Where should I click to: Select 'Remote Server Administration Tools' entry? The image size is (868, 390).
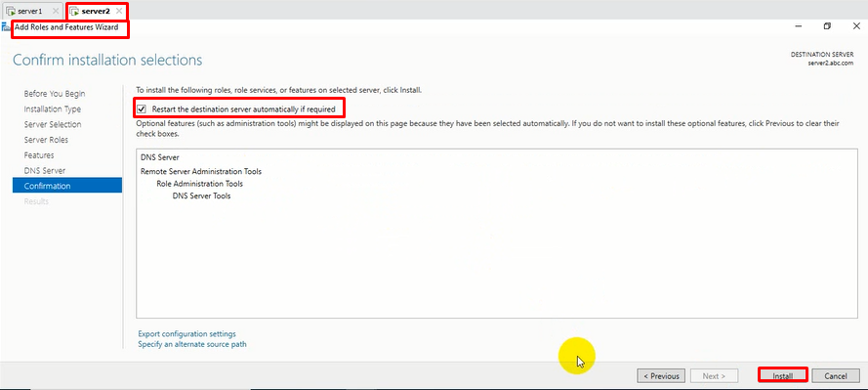[x=201, y=171]
